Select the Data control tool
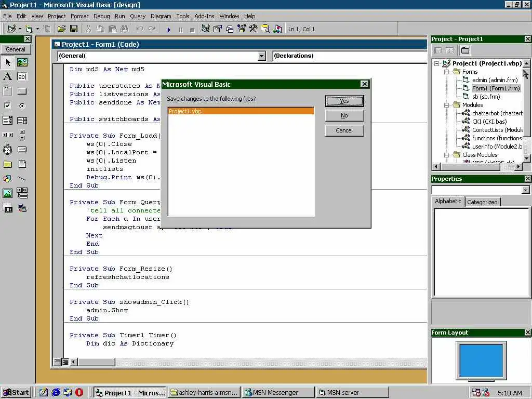Image resolution: width=532 pixels, height=399 pixels. point(22,193)
